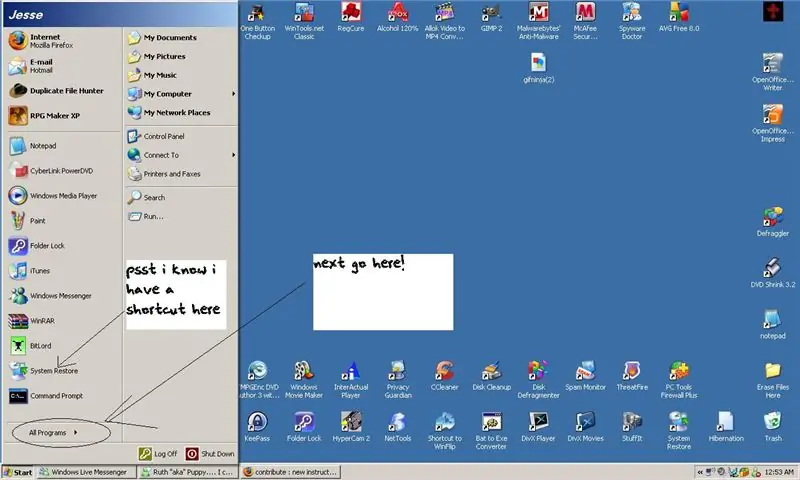This screenshot has height=480, width=800.
Task: Select McAfee Security desktop icon
Action: point(585,21)
